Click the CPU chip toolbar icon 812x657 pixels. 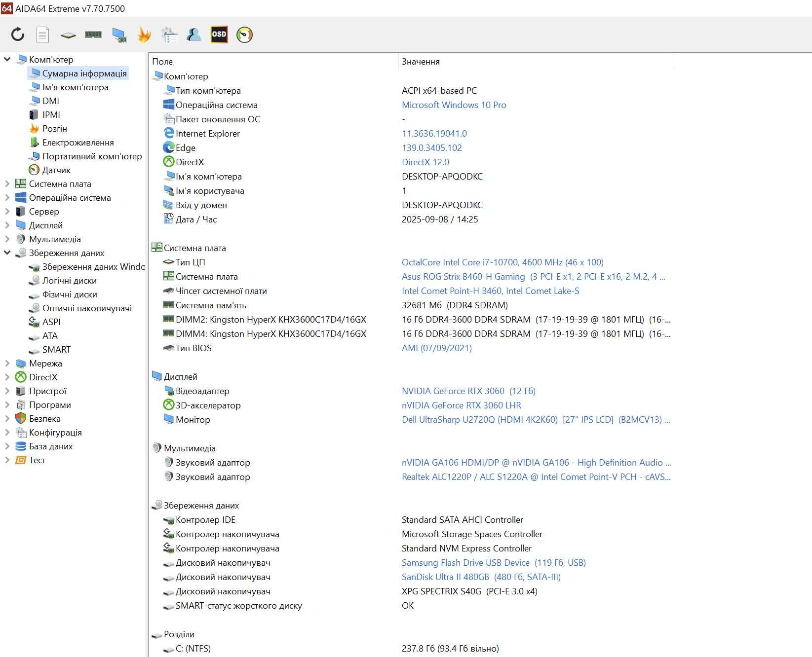click(x=68, y=35)
